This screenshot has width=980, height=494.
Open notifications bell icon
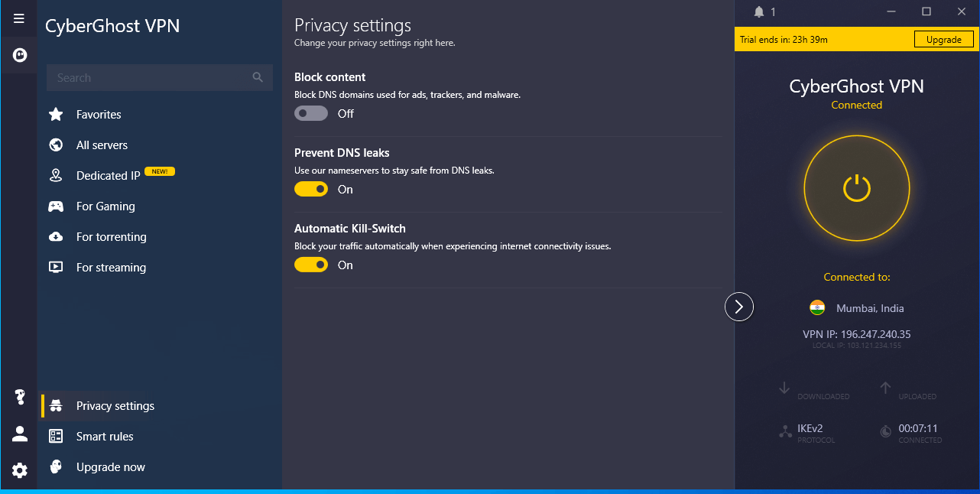coord(759,11)
